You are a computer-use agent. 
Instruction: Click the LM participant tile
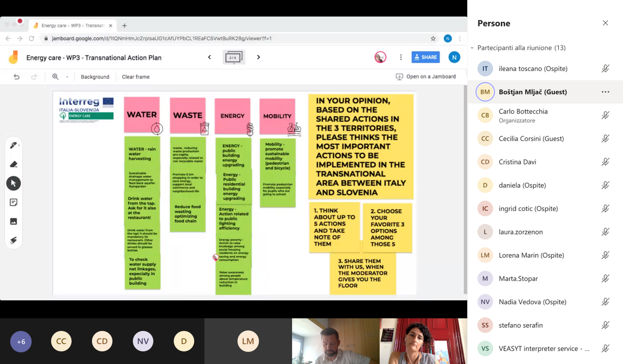click(x=248, y=341)
